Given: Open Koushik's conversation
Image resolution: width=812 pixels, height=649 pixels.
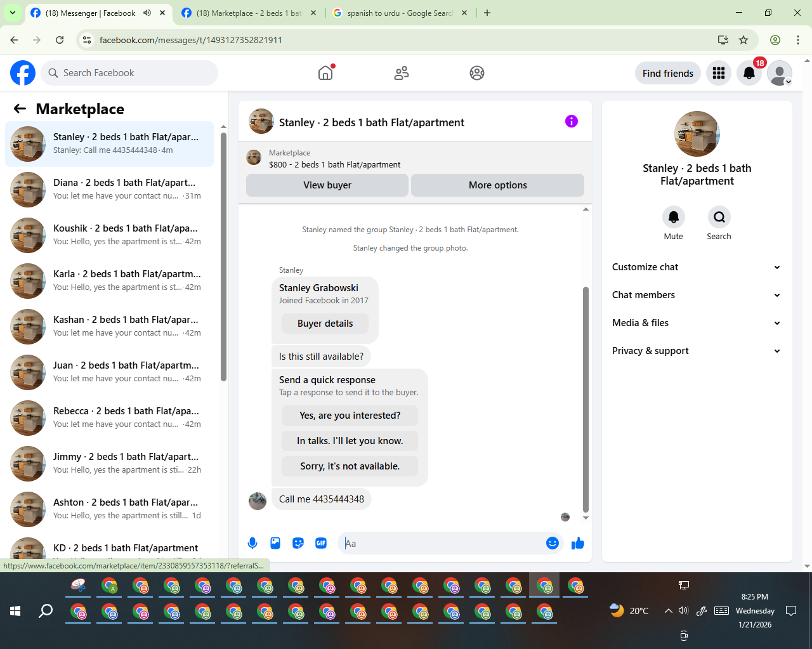Looking at the screenshot, I should point(109,235).
